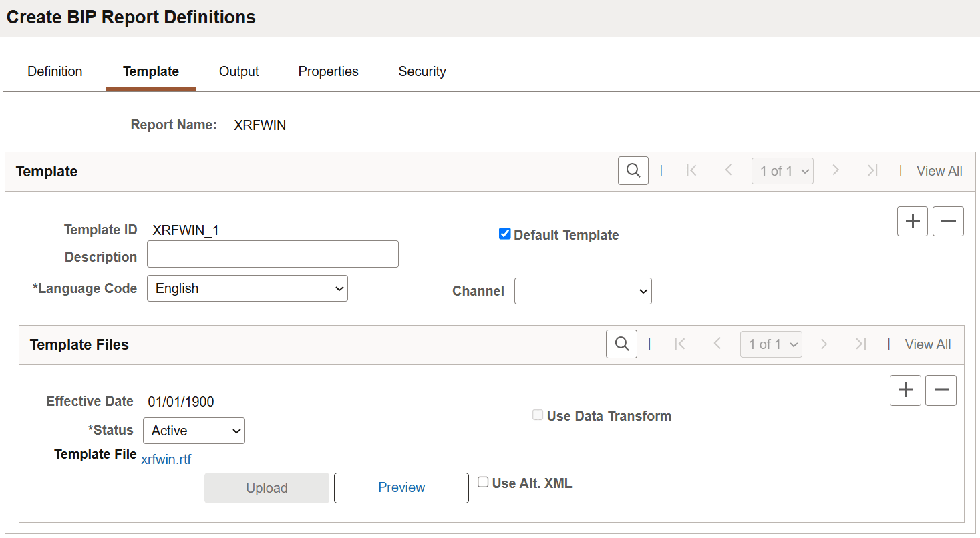This screenshot has width=980, height=538.
Task: Open the Security tab
Action: click(422, 71)
